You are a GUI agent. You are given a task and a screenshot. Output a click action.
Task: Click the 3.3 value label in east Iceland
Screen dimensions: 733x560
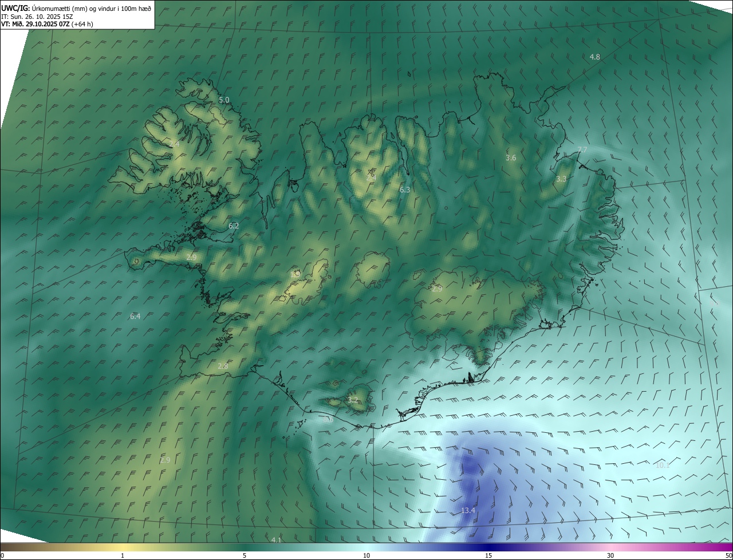561,179
